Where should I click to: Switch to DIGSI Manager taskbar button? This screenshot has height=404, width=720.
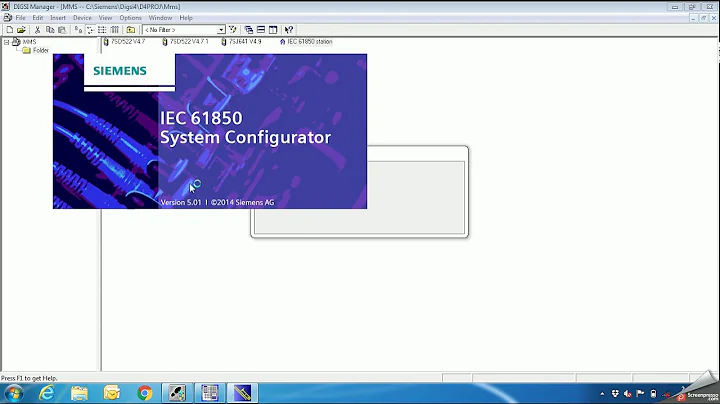pyautogui.click(x=210, y=393)
